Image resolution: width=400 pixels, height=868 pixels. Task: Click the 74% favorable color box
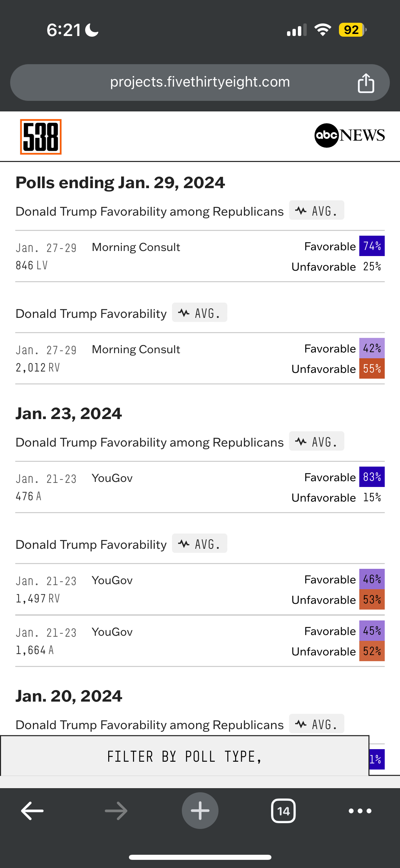click(x=372, y=246)
